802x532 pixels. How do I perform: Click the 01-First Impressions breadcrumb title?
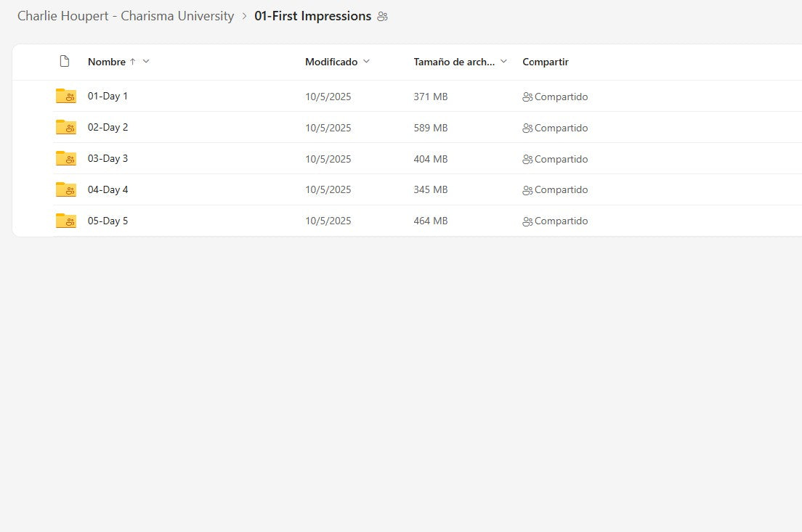(x=312, y=16)
